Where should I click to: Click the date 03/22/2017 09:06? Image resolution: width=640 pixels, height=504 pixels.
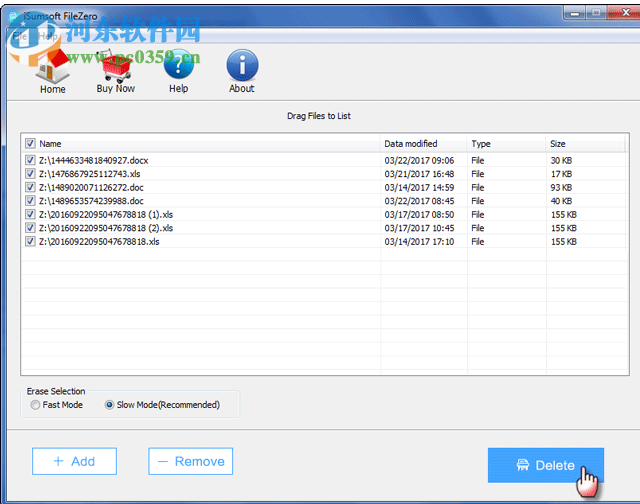click(x=419, y=160)
